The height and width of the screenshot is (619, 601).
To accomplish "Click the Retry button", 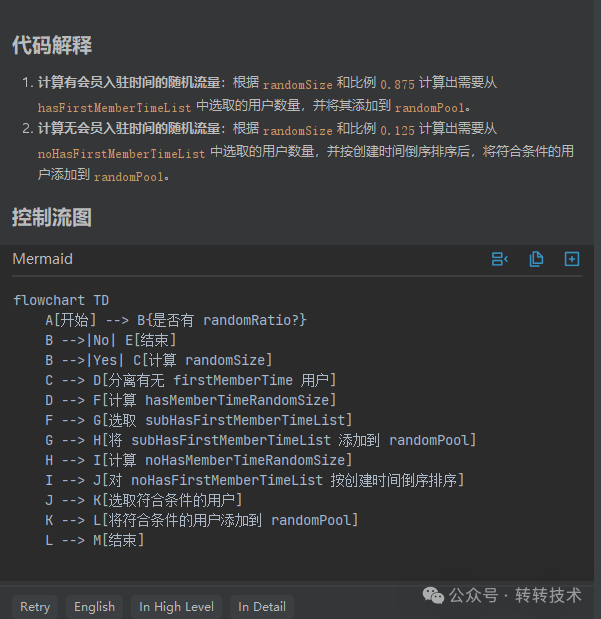I will click(x=35, y=607).
